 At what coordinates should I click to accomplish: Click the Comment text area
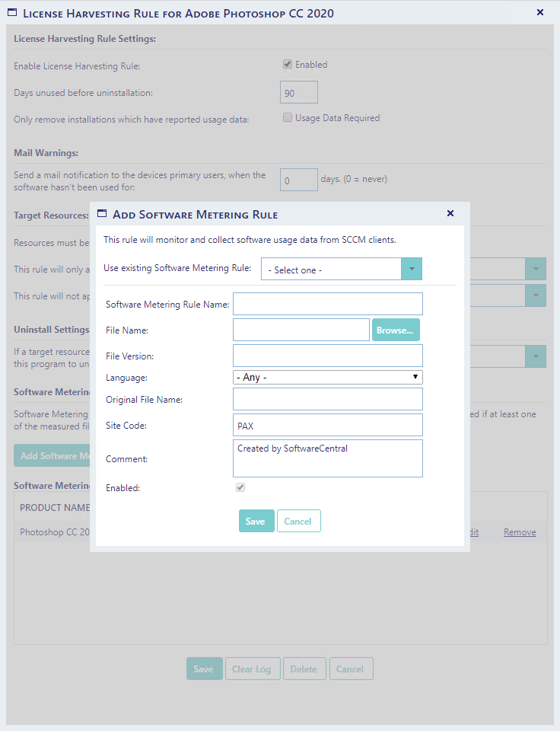pos(327,458)
